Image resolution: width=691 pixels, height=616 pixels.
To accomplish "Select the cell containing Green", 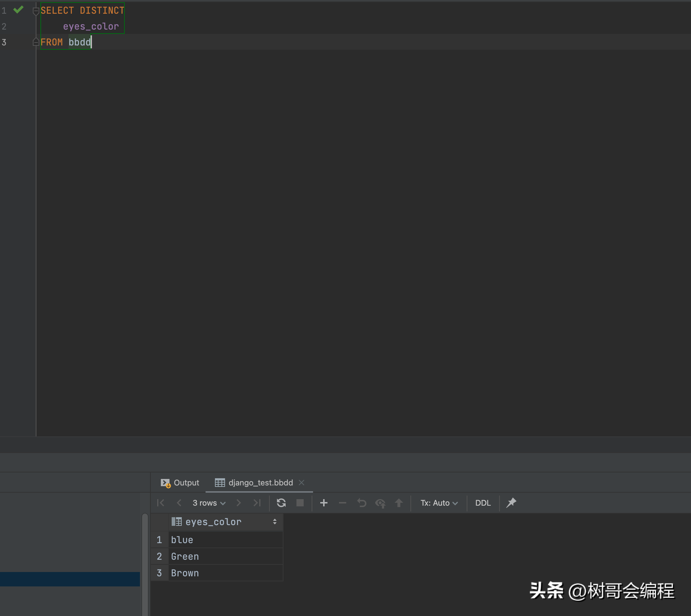I will [x=226, y=556].
